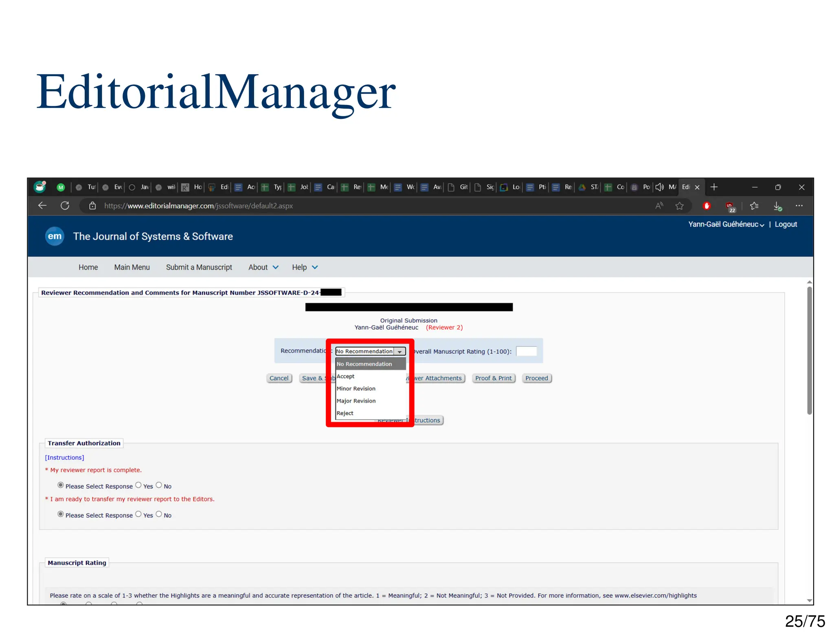Open the browser Settings and more ellipsis
This screenshot has width=834, height=644.
pos(799,206)
